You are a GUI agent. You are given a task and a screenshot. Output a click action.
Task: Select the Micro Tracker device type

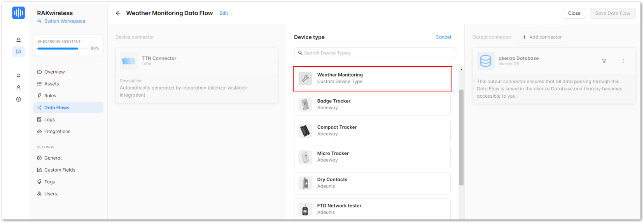pyautogui.click(x=372, y=157)
